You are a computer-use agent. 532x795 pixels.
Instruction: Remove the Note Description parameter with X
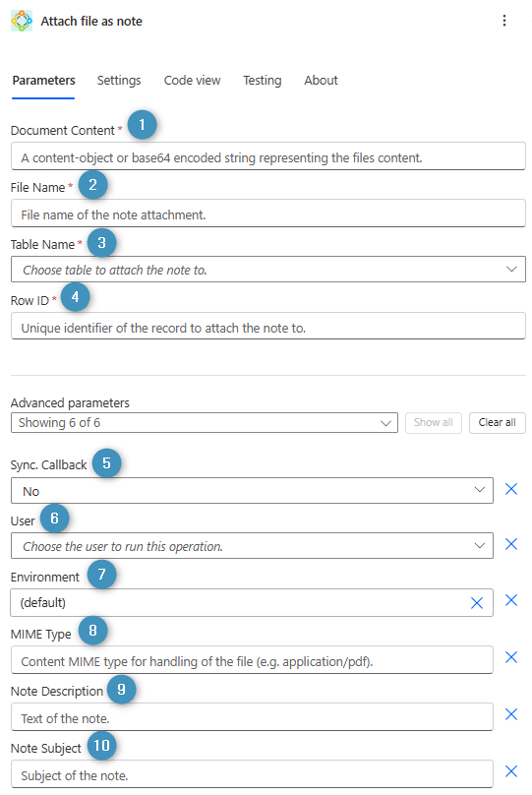click(511, 714)
